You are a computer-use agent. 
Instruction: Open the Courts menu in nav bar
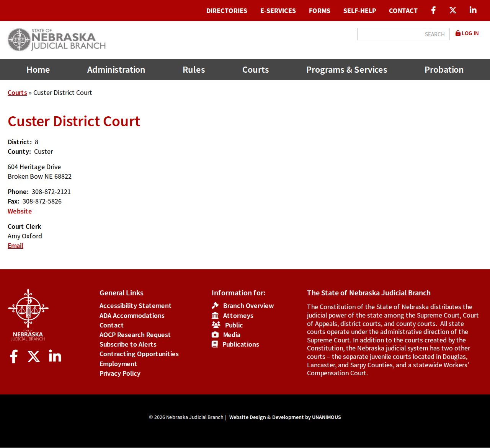pyautogui.click(x=256, y=70)
